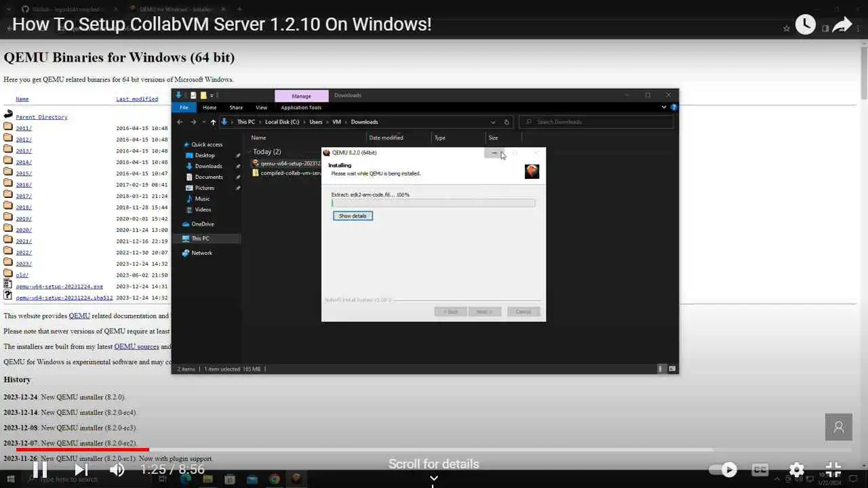Select Network in the navigation pane
This screenshot has height=488, width=868.
(201, 253)
